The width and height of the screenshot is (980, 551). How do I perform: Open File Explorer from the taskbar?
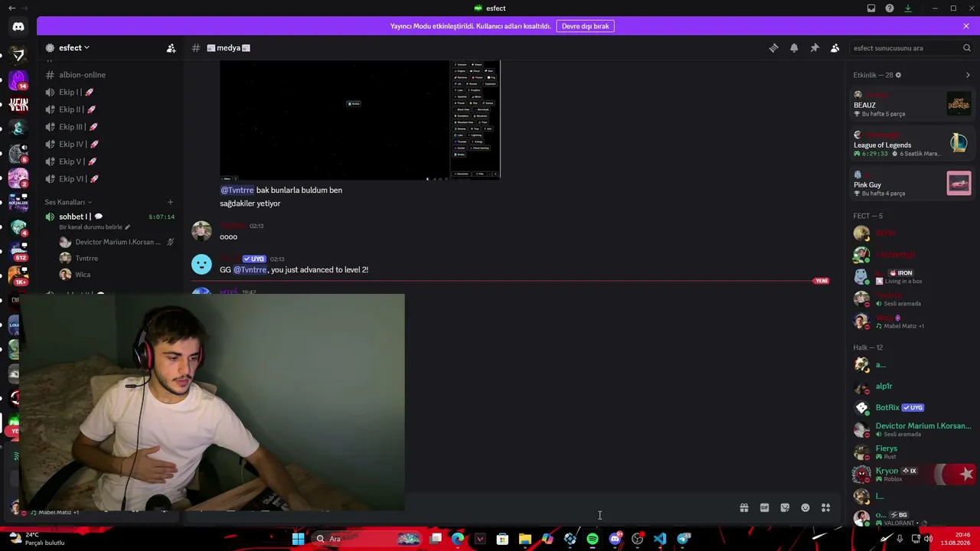(525, 539)
